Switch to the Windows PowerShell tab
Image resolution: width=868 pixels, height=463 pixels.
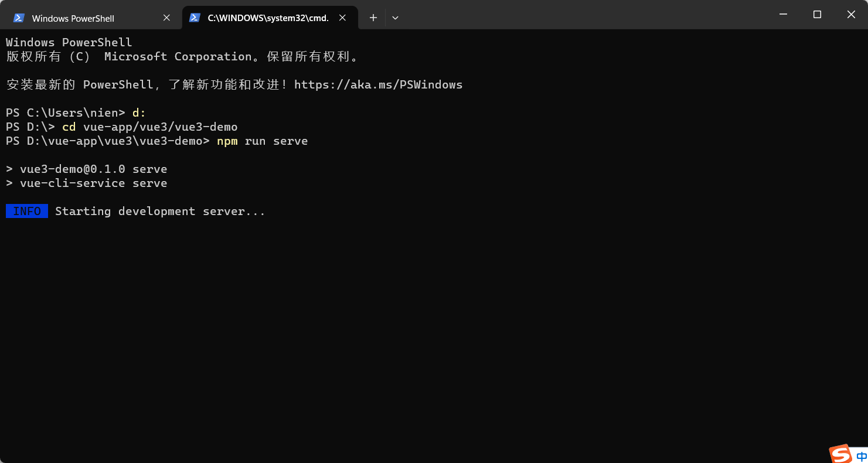point(93,18)
